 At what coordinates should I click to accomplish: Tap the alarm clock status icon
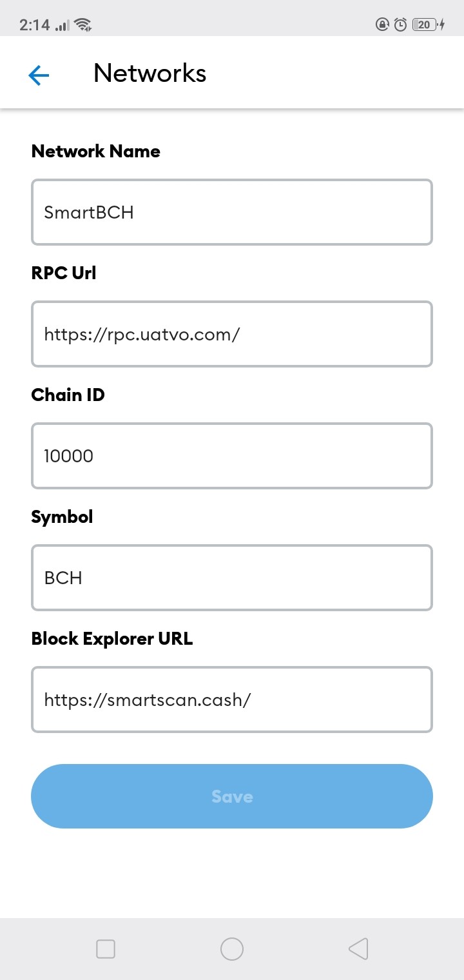pos(400,25)
